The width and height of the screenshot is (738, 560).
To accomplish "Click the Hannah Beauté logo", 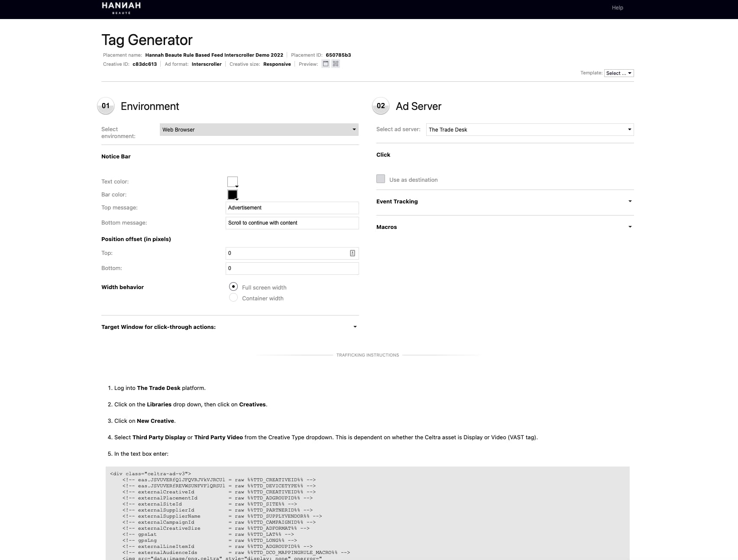I will point(121,8).
